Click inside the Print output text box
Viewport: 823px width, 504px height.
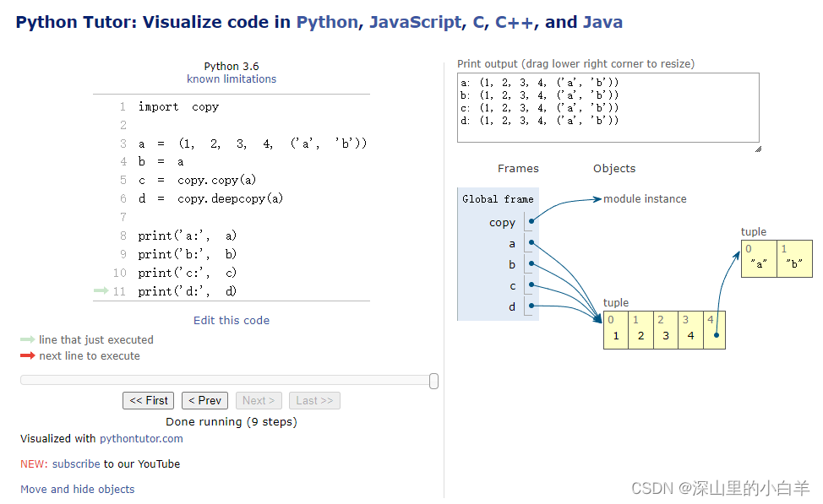[x=608, y=108]
